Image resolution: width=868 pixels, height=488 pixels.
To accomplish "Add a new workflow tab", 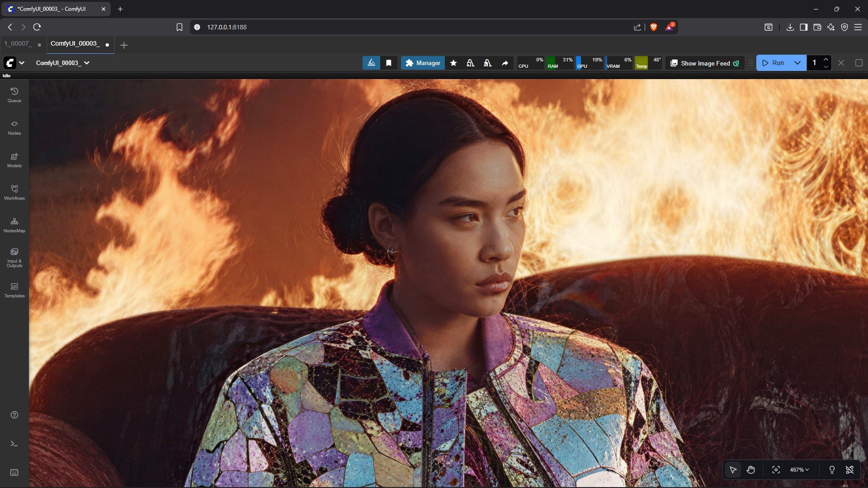I will 124,45.
